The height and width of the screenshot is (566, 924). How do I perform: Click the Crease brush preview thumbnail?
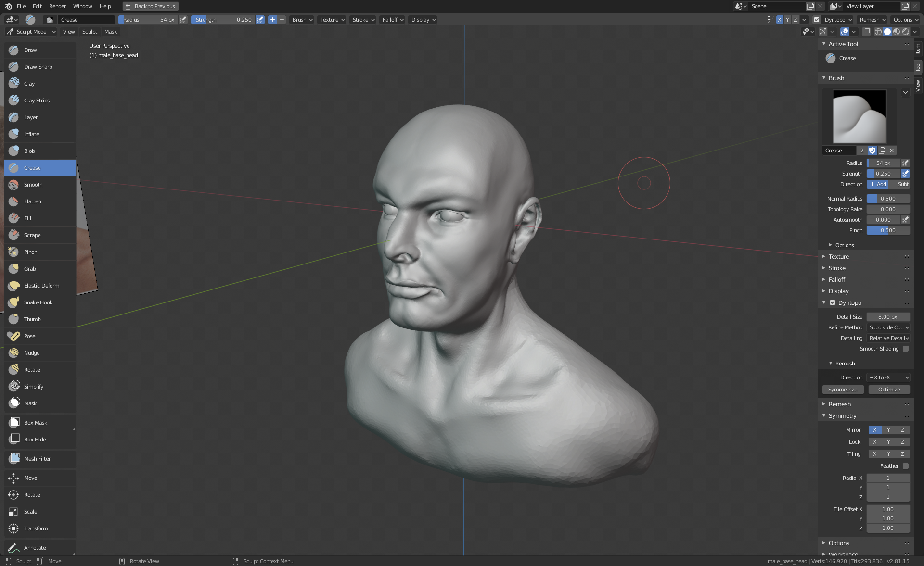pos(859,117)
